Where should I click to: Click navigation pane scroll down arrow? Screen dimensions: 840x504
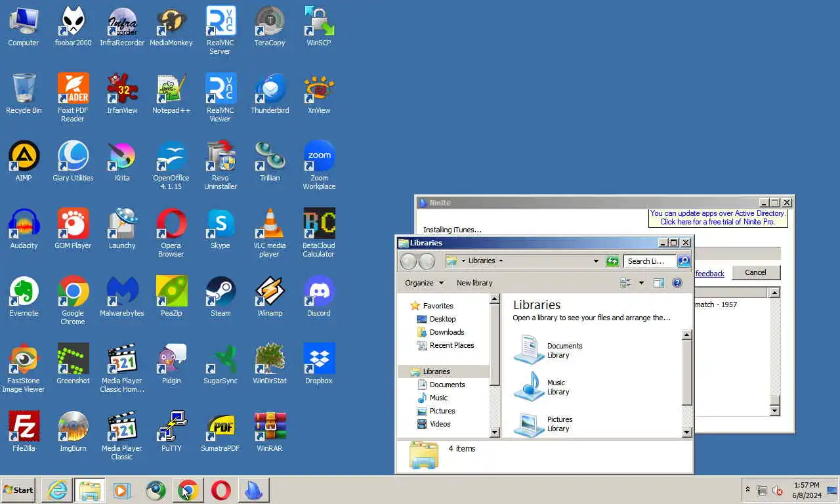point(495,432)
